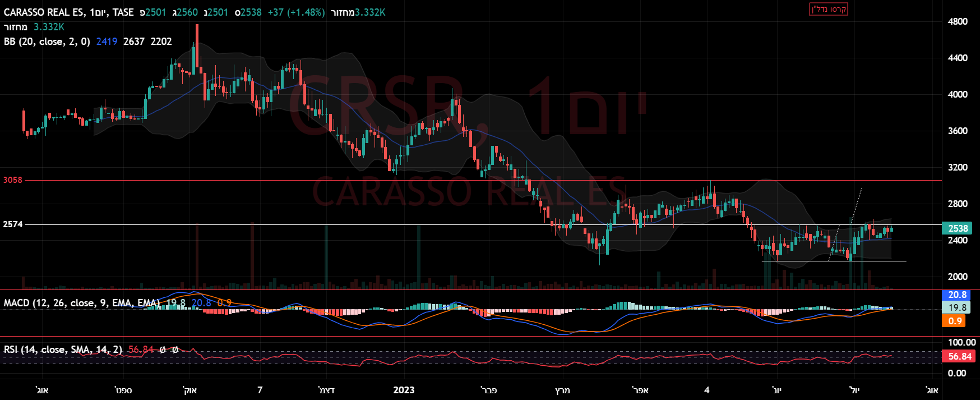Viewport: 980px width, 400px height.
Task: Click price axis label 2400
Action: coord(958,240)
